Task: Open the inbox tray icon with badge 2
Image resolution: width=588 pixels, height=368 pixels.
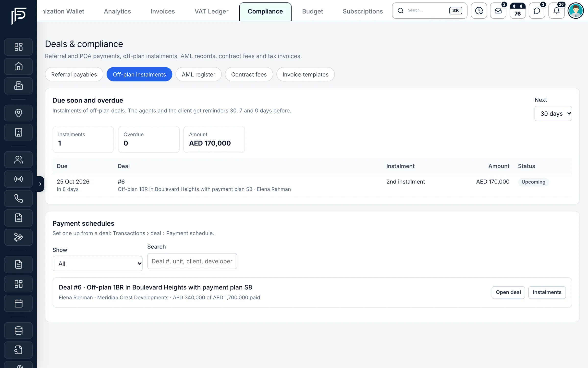Action: tap(498, 11)
